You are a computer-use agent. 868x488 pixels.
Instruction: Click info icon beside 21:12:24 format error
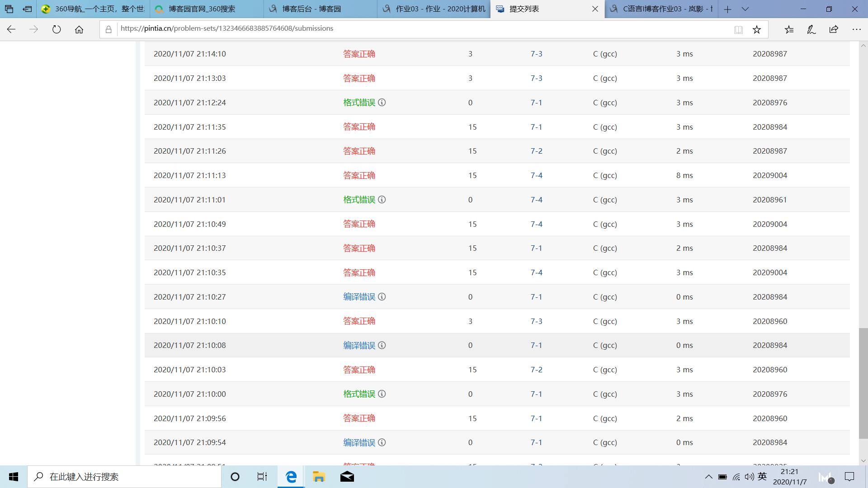[x=382, y=103]
